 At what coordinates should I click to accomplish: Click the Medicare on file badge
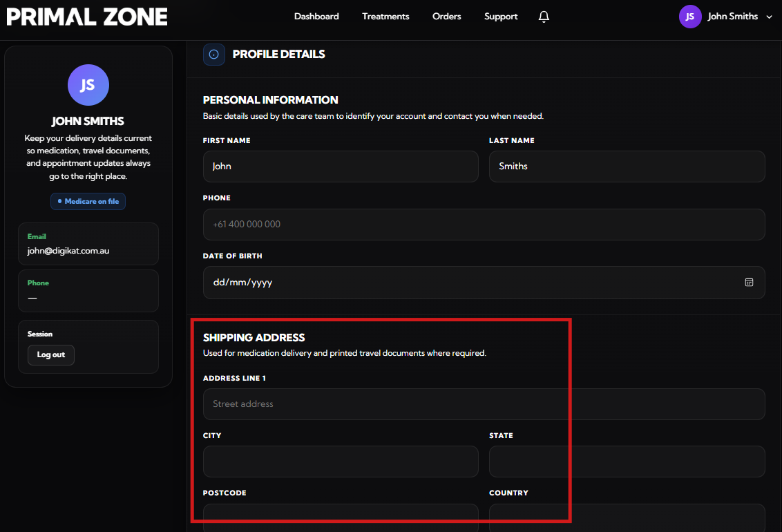pyautogui.click(x=88, y=201)
